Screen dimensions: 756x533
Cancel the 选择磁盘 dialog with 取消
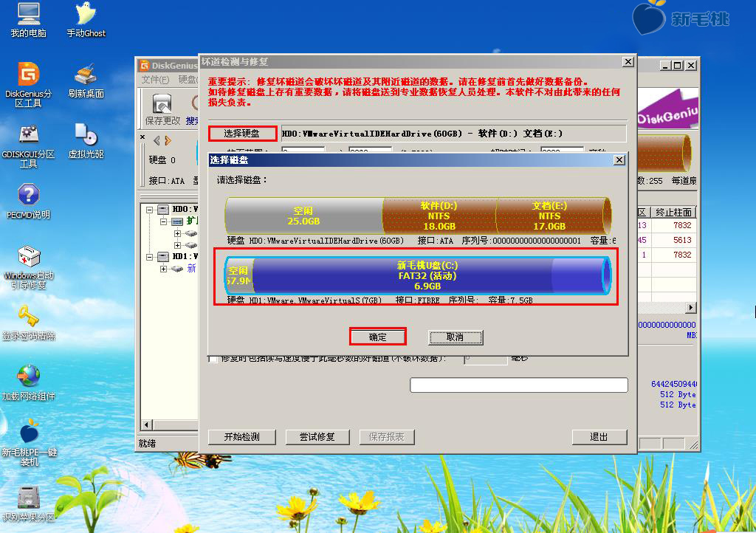(x=455, y=337)
